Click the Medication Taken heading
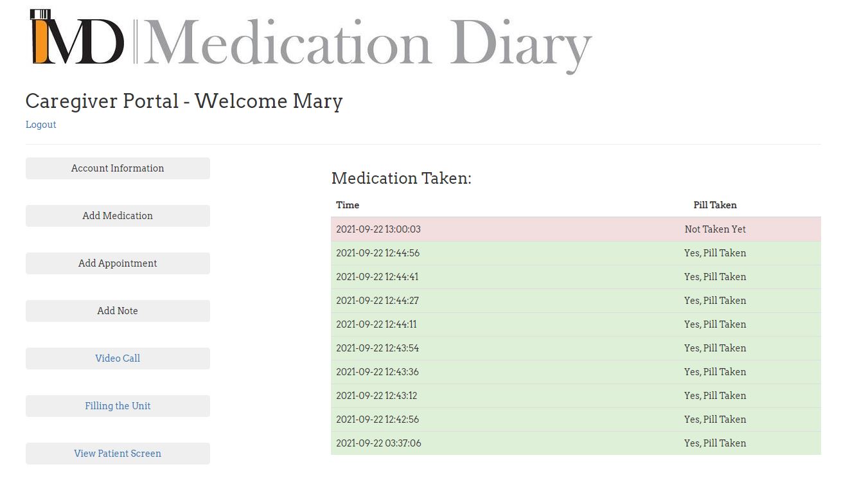The image size is (868, 478). pos(402,178)
